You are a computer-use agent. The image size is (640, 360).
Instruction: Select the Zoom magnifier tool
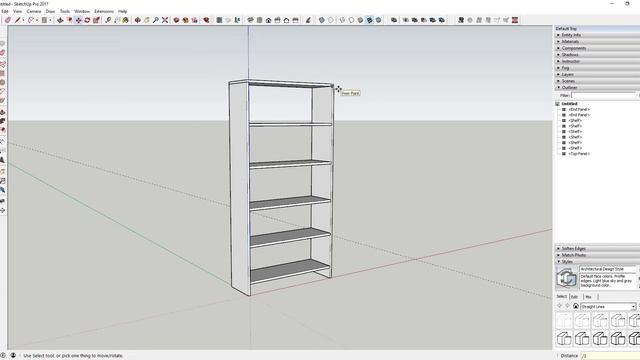[x=156, y=20]
